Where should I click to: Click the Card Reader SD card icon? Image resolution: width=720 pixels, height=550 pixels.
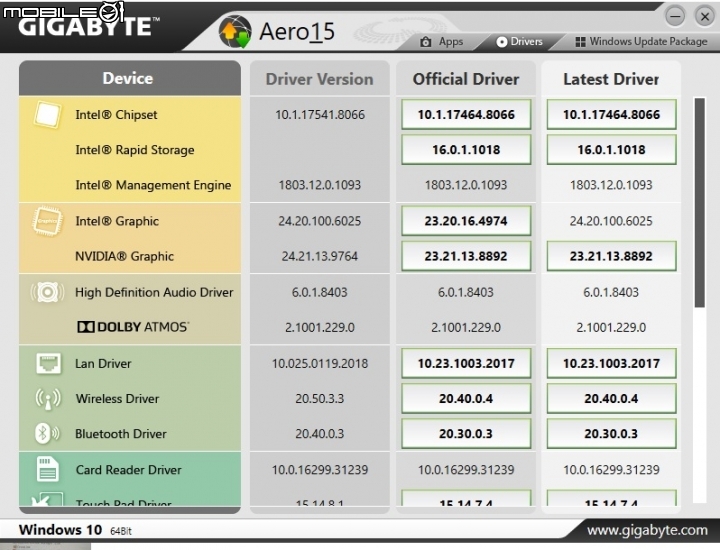(48, 469)
